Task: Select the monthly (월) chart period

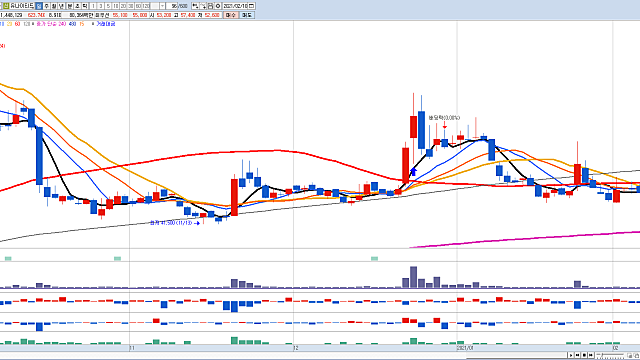Action: pyautogui.click(x=54, y=6)
